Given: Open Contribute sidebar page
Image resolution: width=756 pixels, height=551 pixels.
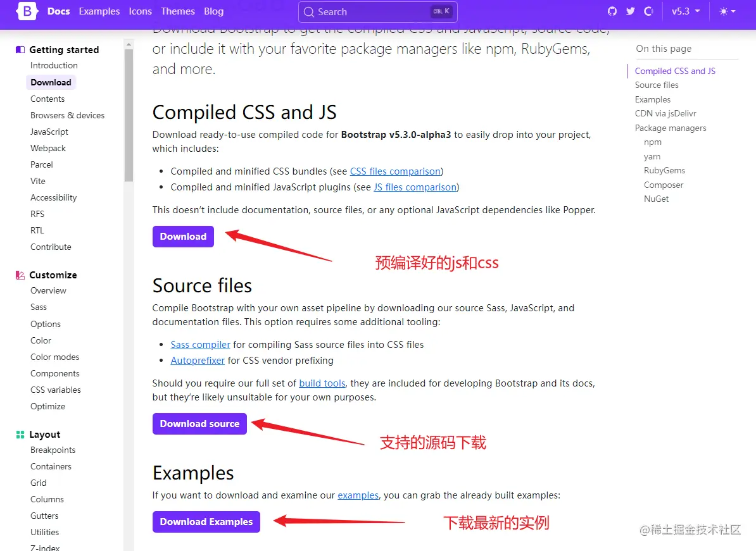Looking at the screenshot, I should pyautogui.click(x=51, y=247).
